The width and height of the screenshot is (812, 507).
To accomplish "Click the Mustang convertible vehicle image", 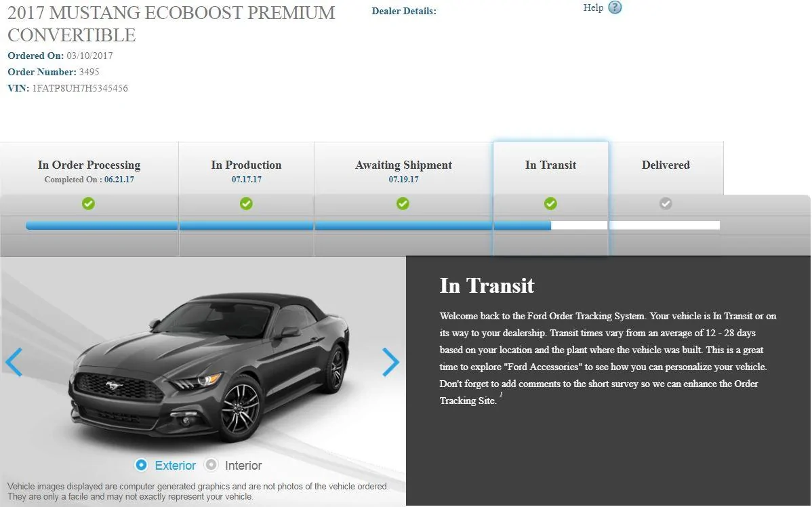I will coord(209,366).
